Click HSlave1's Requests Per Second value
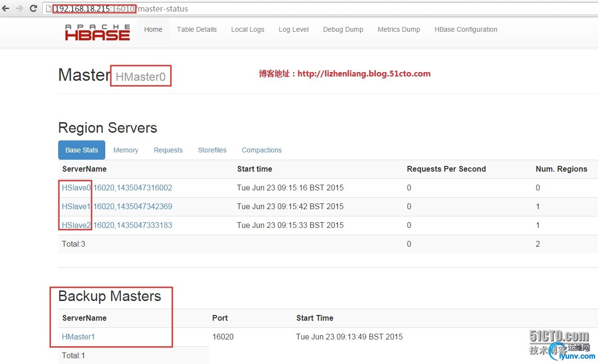Viewport: 598px width, 364px height. (409, 206)
